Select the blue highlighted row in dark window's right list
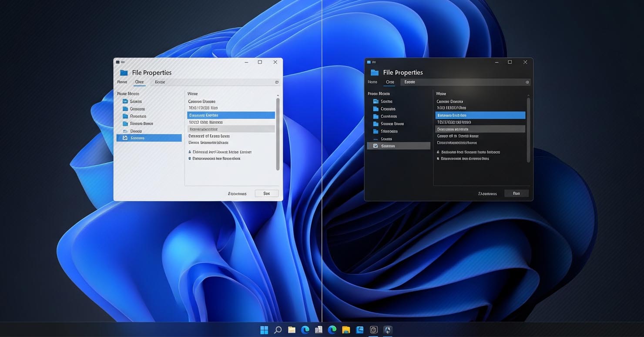This screenshot has width=644, height=337. point(480,115)
